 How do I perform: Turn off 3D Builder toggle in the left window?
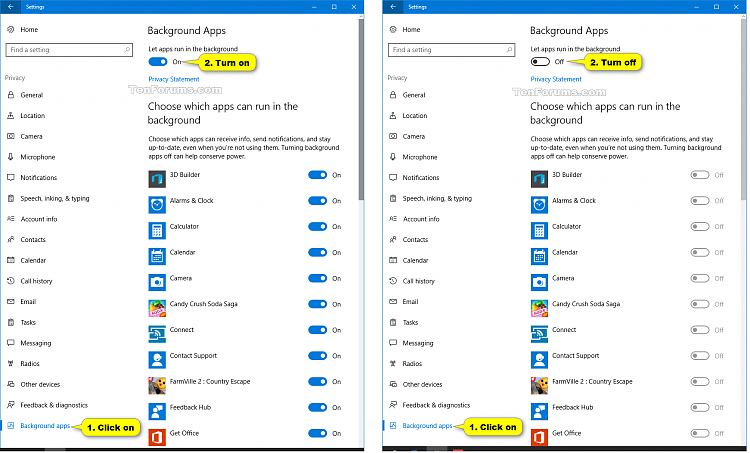click(x=318, y=175)
